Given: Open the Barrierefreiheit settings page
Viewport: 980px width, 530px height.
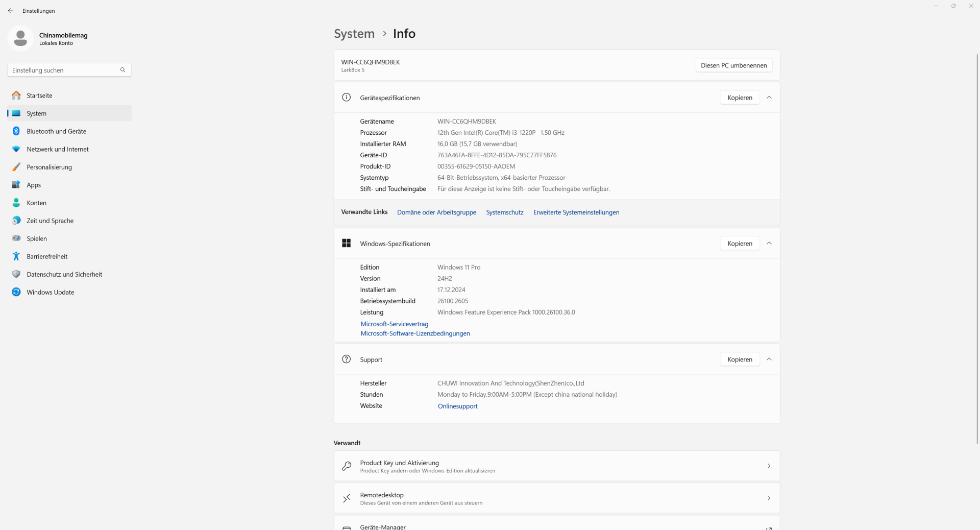Looking at the screenshot, I should 69,256.
